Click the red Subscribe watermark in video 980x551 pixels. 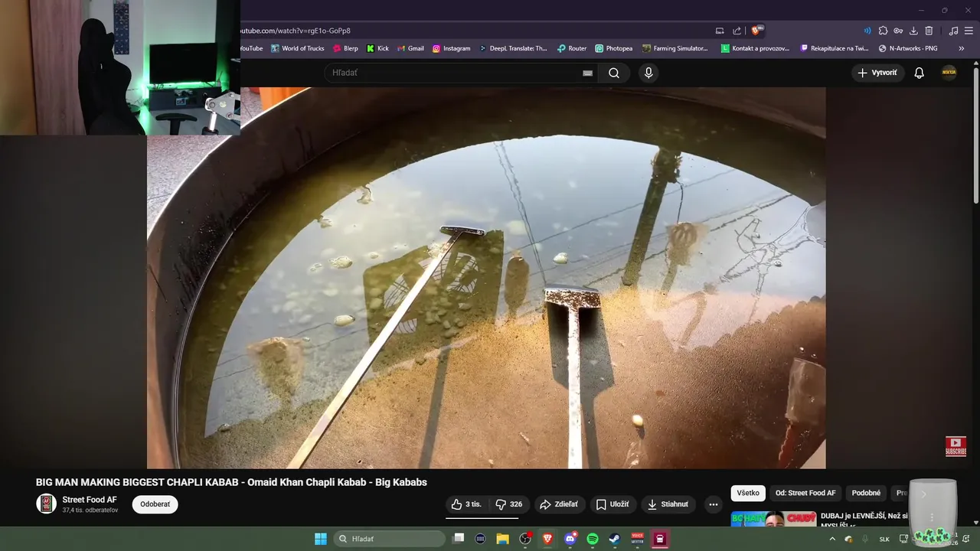coord(955,446)
